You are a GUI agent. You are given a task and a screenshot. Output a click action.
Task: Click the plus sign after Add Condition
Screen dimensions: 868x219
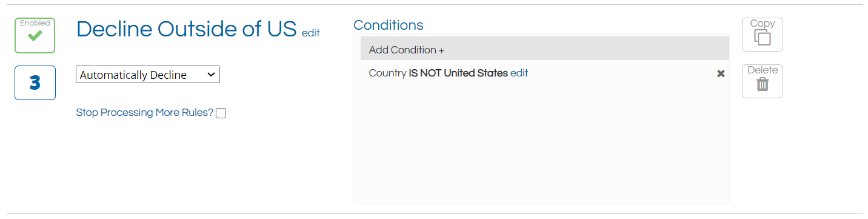[441, 50]
